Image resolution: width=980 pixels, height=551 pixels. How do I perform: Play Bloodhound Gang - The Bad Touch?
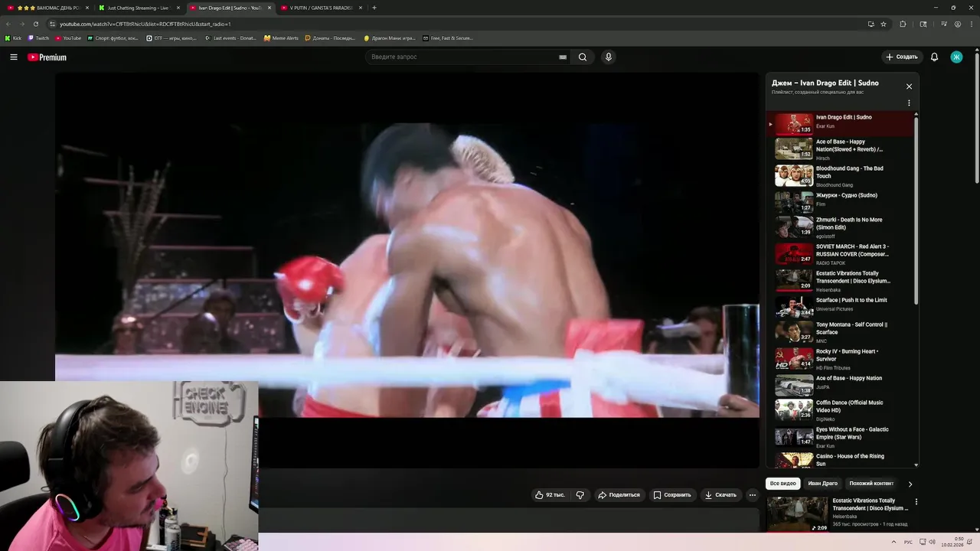coord(840,176)
